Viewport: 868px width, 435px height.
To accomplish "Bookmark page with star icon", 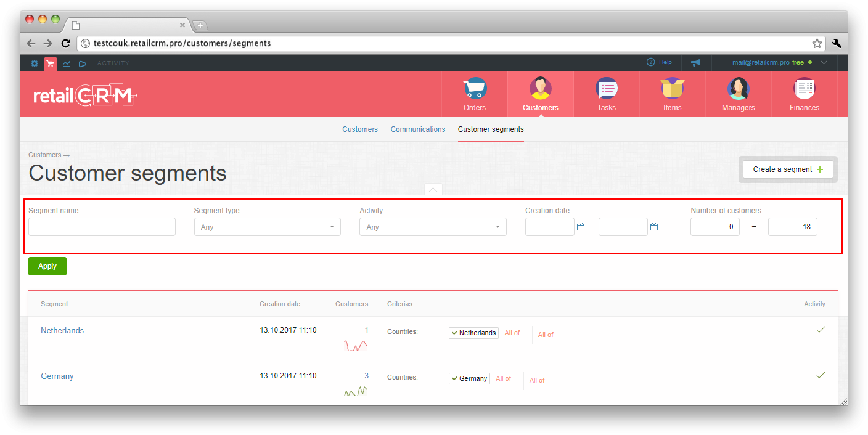I will (x=817, y=43).
